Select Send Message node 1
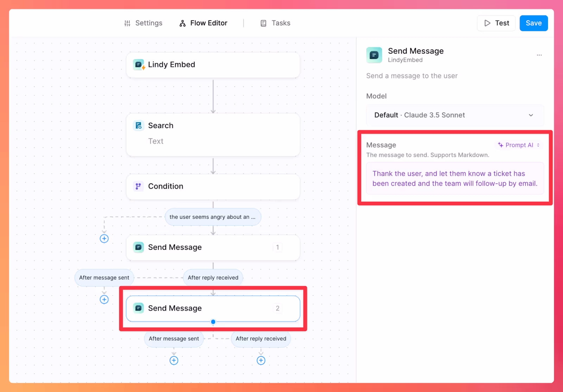Image resolution: width=563 pixels, height=392 pixels. (x=213, y=248)
